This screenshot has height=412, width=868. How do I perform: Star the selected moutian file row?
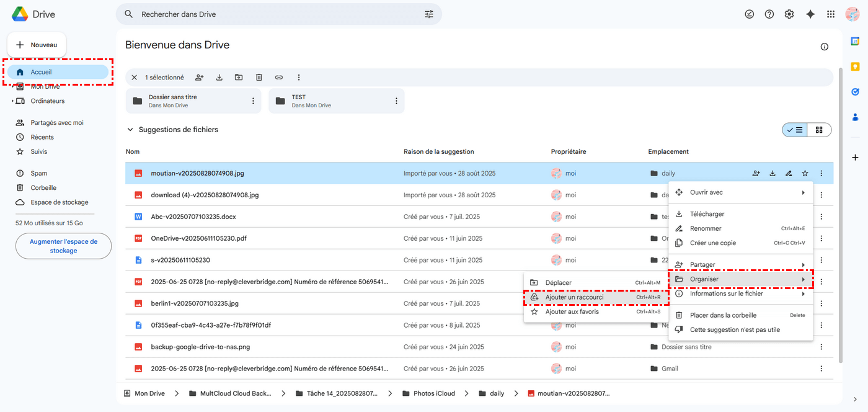[x=805, y=174]
